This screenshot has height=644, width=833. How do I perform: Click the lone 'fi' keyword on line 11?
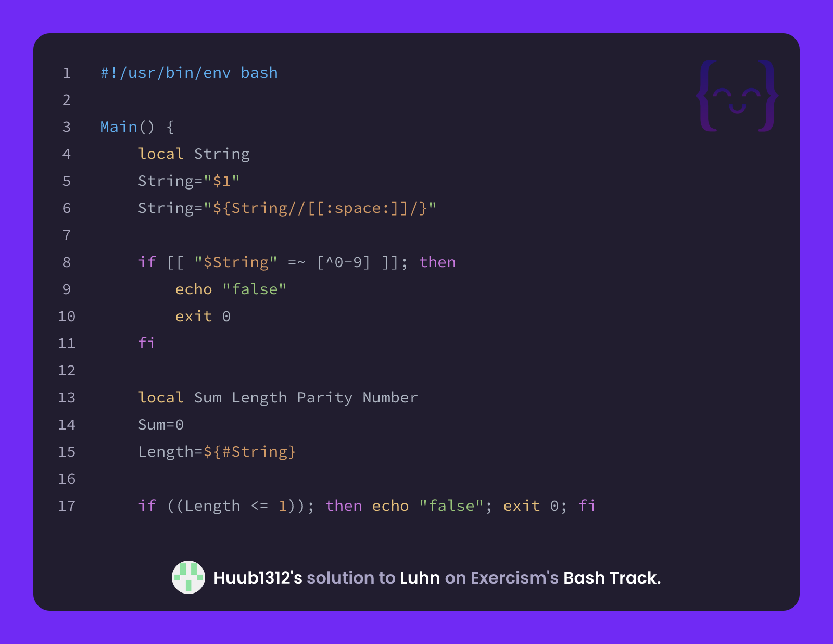click(x=147, y=343)
